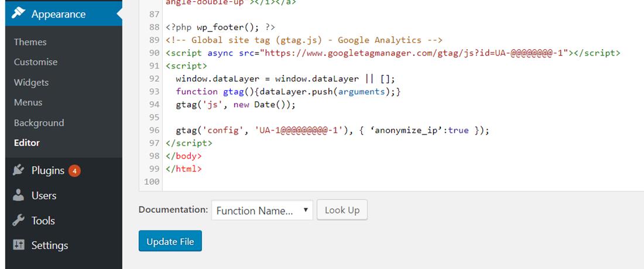Click the Plugins plug icon
Screen dimensions: 644x269
pos(19,170)
